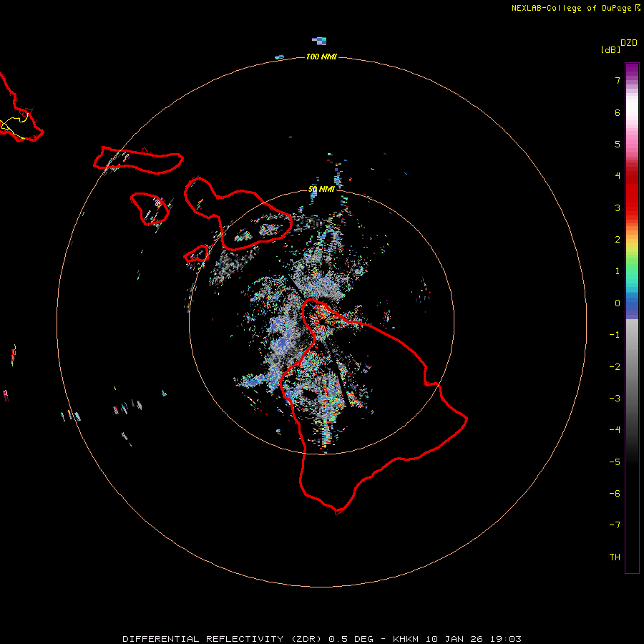
Task: Click the -1 value on color scale
Action: point(615,335)
